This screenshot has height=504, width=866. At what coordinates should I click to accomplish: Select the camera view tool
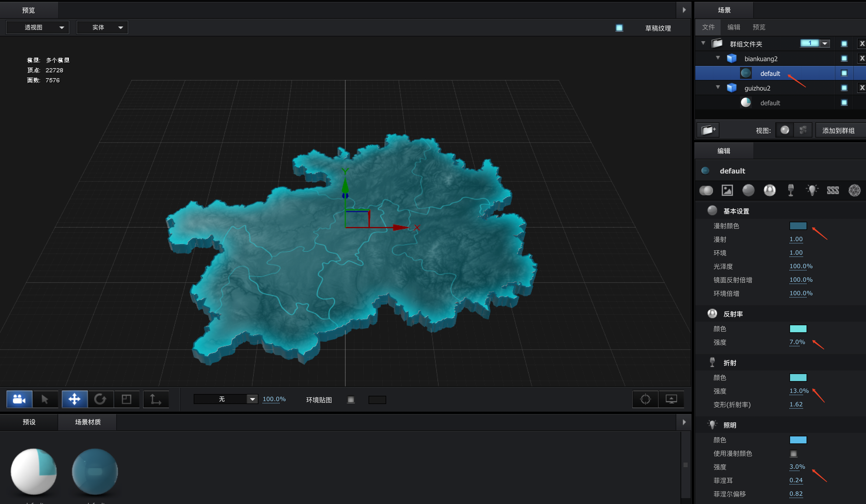click(x=19, y=399)
